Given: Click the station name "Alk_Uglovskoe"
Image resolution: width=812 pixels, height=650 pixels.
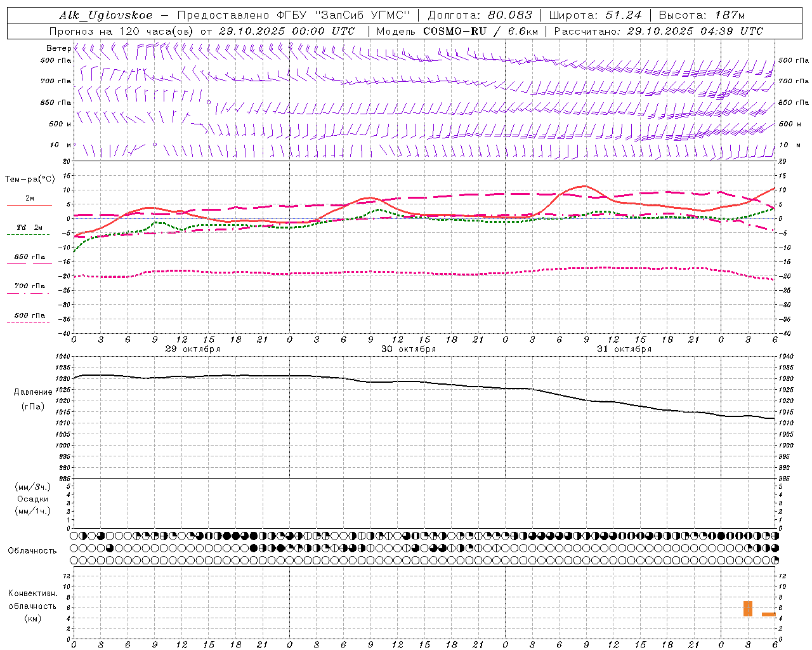Looking at the screenshot, I should click(106, 15).
